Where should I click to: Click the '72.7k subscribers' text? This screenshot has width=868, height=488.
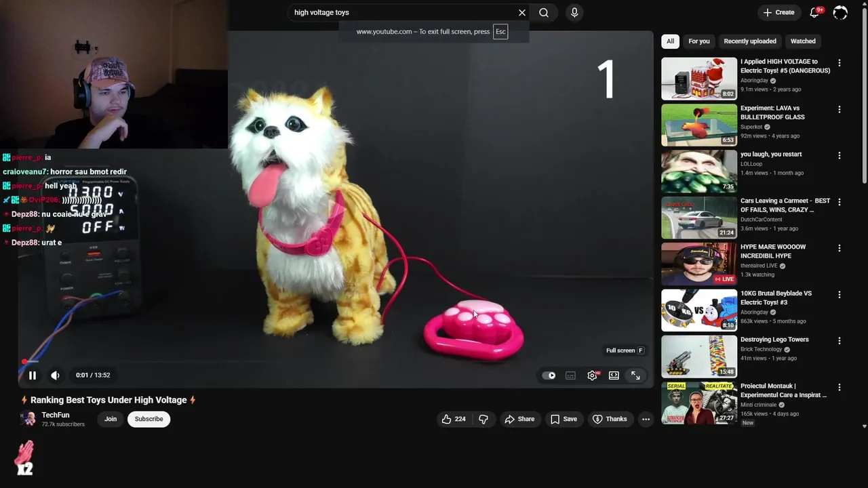click(63, 424)
